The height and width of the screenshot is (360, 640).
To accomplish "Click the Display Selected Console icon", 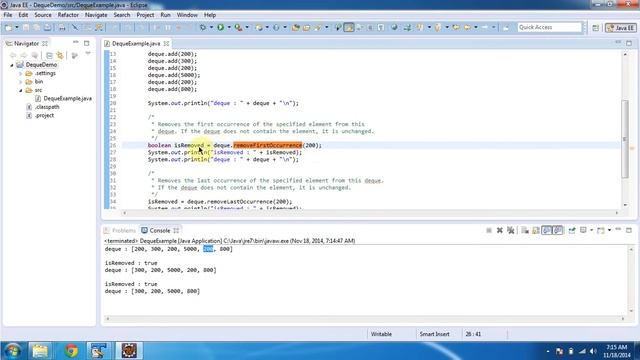I will pos(583,231).
